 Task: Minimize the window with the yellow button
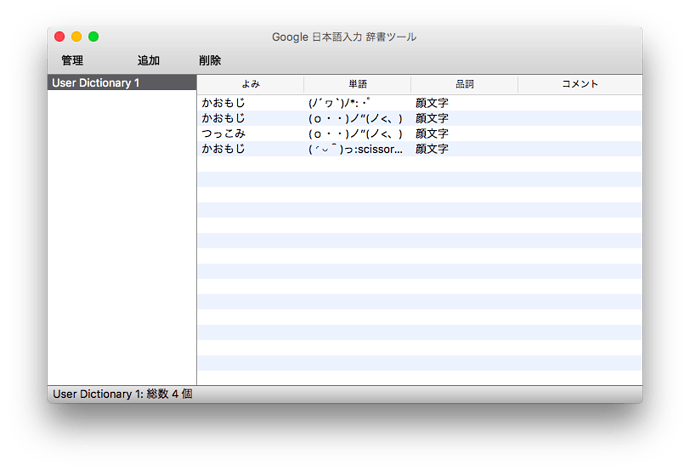coord(77,37)
